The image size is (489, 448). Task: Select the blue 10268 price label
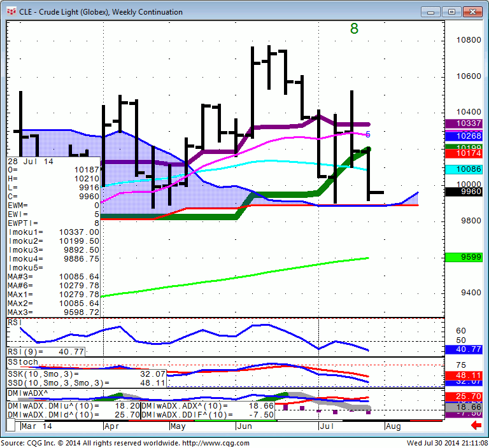click(x=464, y=136)
